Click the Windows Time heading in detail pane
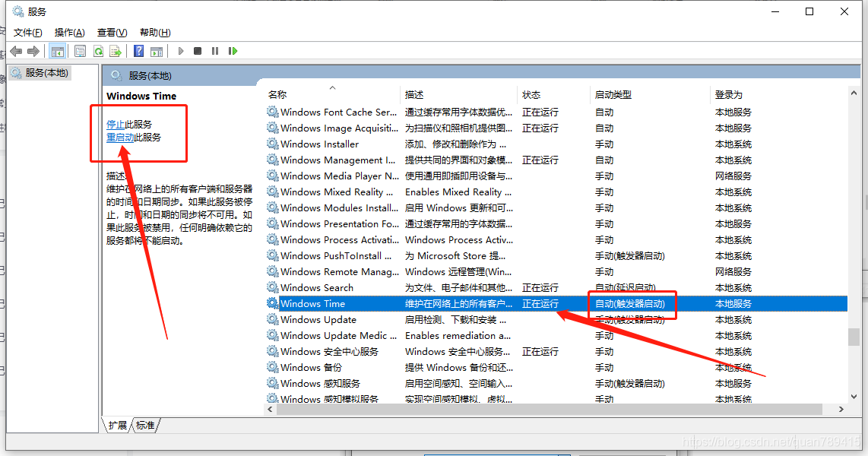This screenshot has height=456, width=868. point(141,96)
